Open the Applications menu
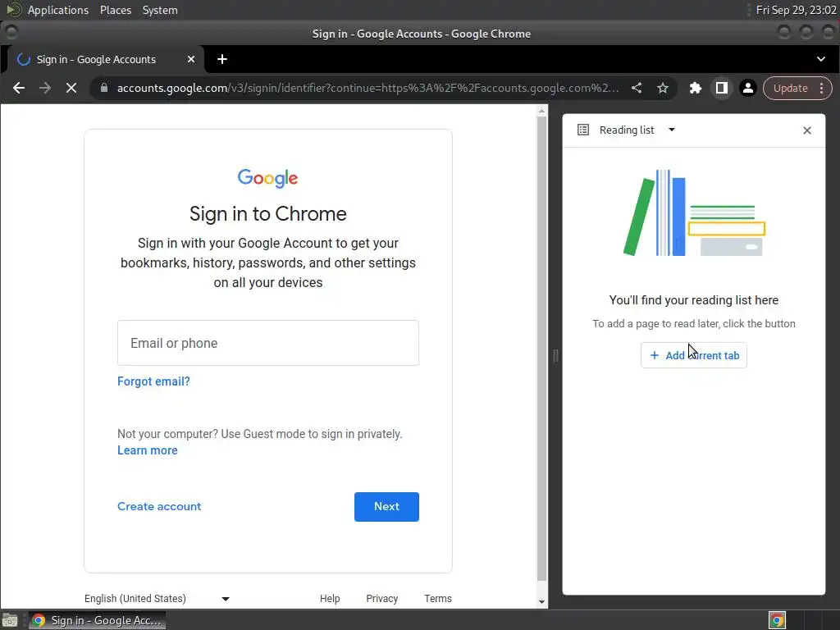 click(x=58, y=10)
